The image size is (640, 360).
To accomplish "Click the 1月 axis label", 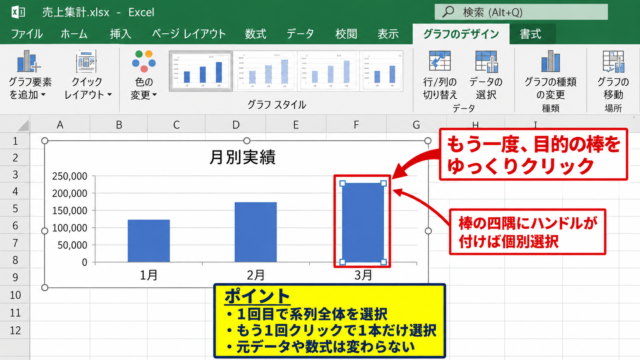I will click(149, 275).
